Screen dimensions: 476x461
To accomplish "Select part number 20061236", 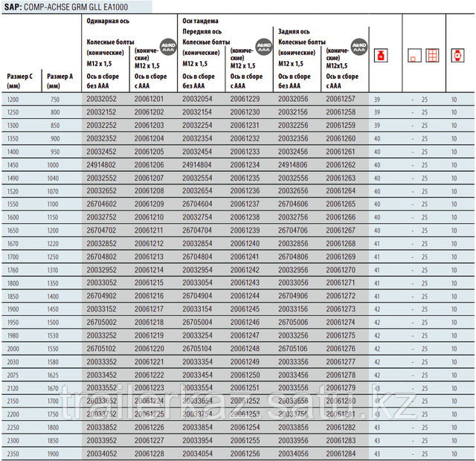I will (245, 191).
